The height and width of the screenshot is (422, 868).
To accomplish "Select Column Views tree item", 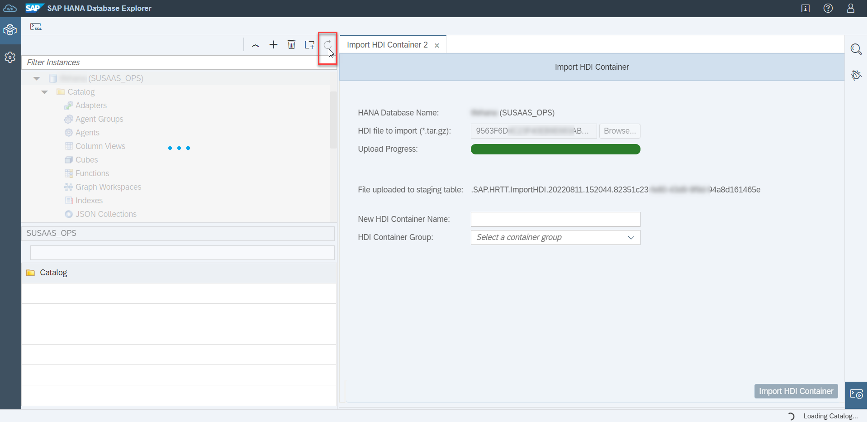I will [x=100, y=146].
